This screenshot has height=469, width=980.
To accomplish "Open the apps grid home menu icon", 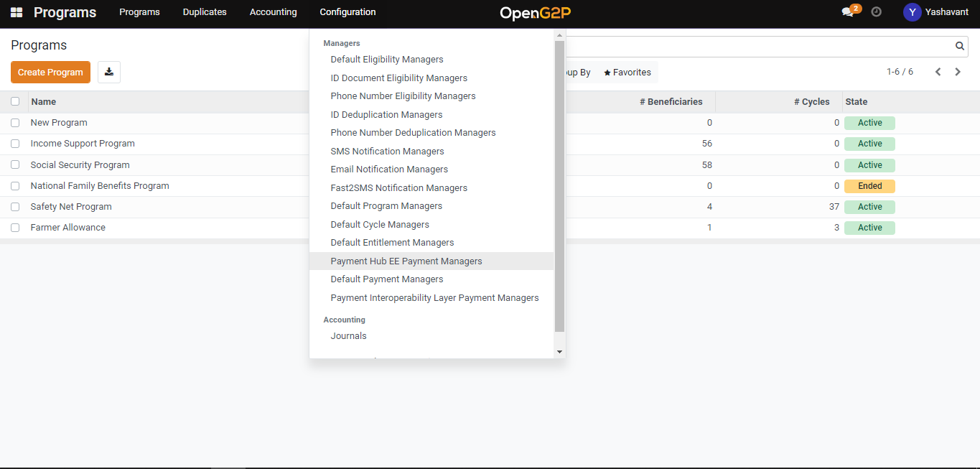I will tap(17, 12).
